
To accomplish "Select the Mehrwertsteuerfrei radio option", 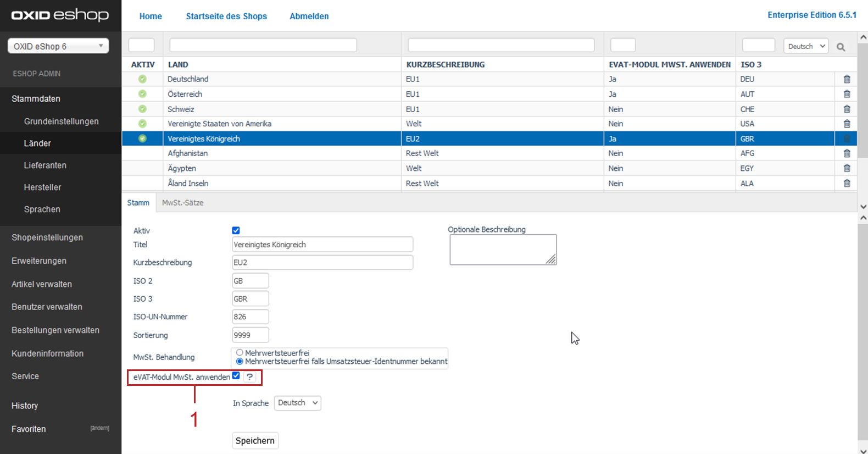I will 240,353.
